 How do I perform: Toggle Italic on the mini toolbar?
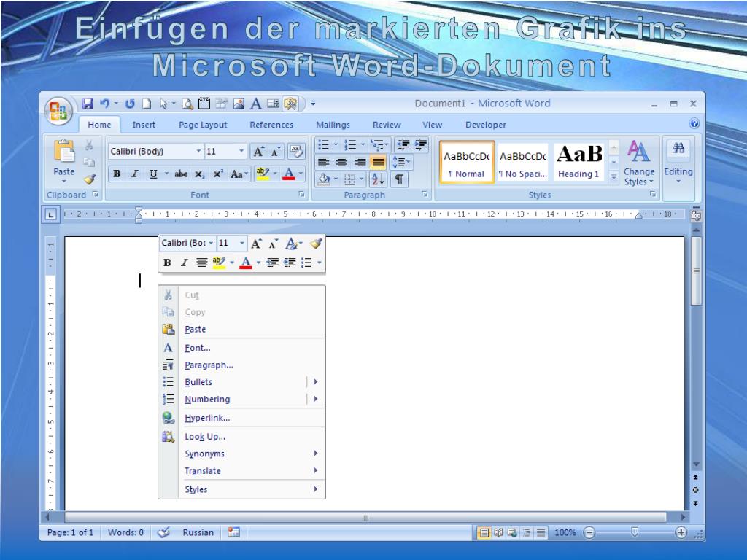coord(184,262)
